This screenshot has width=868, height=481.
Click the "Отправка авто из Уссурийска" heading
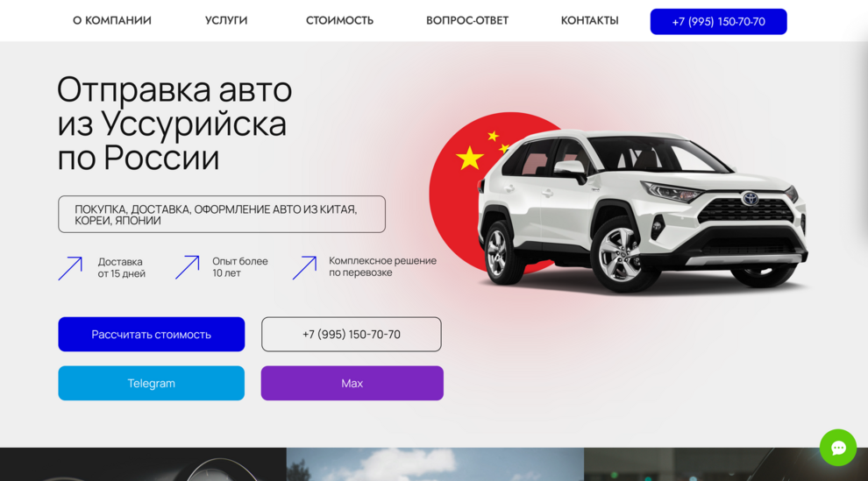tap(174, 124)
